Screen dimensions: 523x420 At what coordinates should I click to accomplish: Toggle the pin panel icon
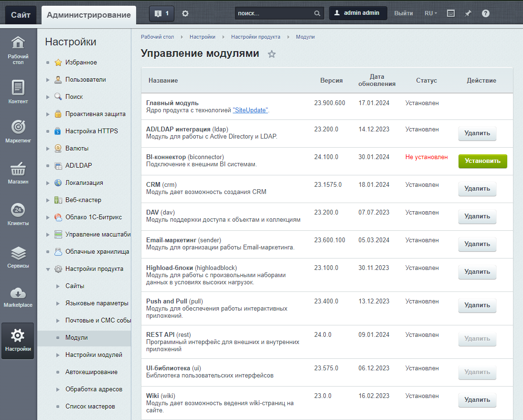[x=468, y=13]
